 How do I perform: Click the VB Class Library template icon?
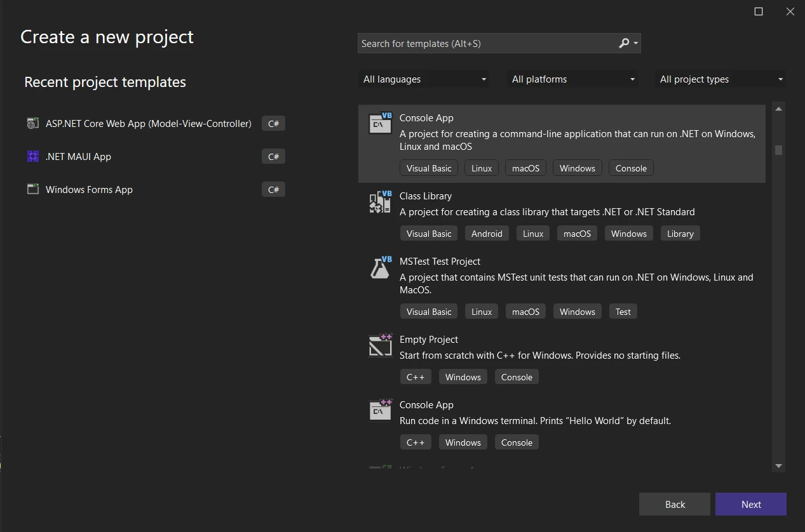[x=381, y=202]
